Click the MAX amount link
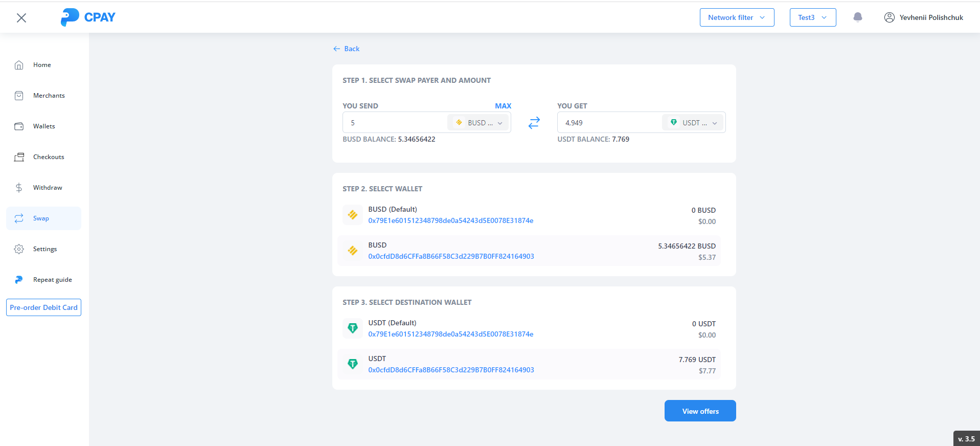The height and width of the screenshot is (446, 980). pos(503,106)
